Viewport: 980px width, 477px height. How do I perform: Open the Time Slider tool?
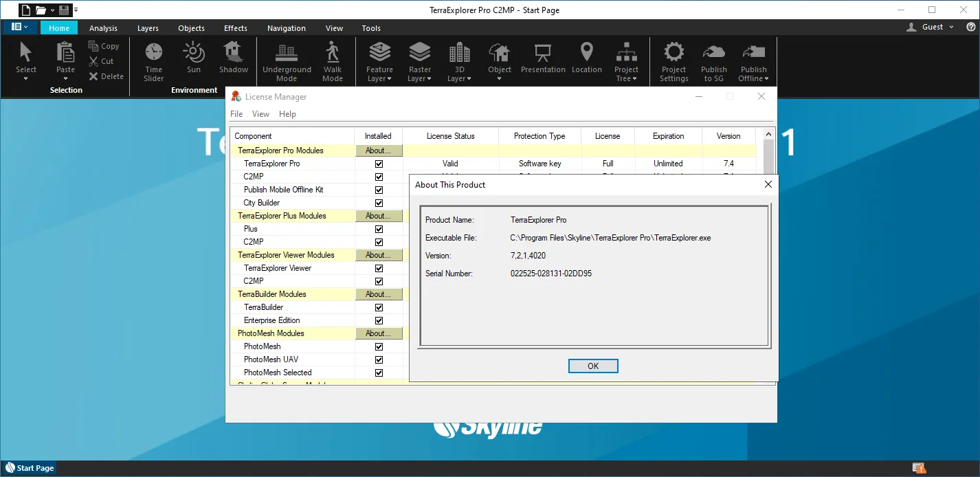click(154, 62)
